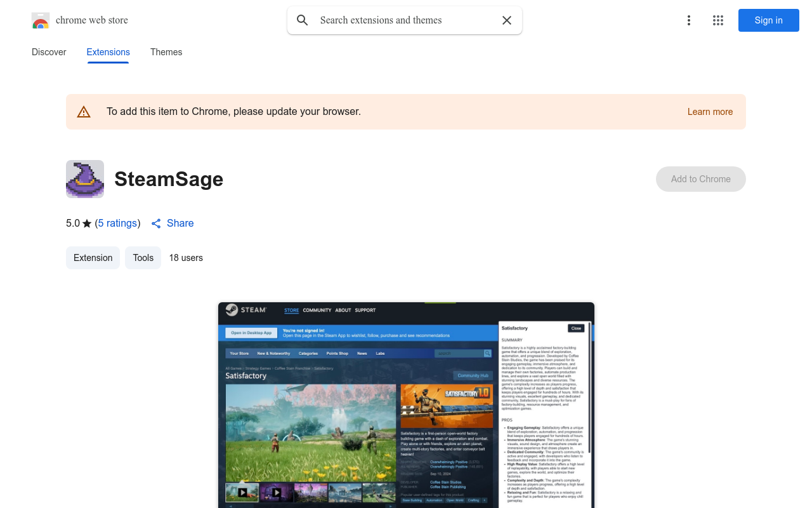The image size is (812, 508).
Task: Click the Extension category chip
Action: (93, 258)
